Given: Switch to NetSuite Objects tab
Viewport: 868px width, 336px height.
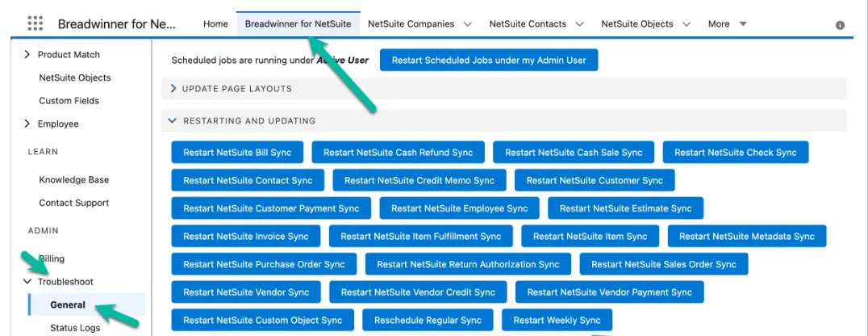Looking at the screenshot, I should 637,24.
